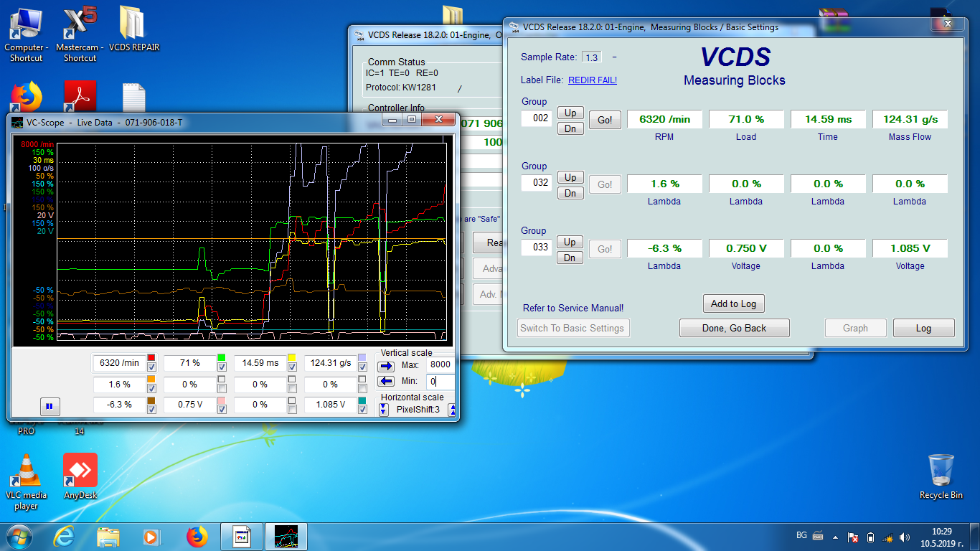The image size is (980, 551).
Task: Click the Done, Go Back button
Action: pyautogui.click(x=734, y=328)
